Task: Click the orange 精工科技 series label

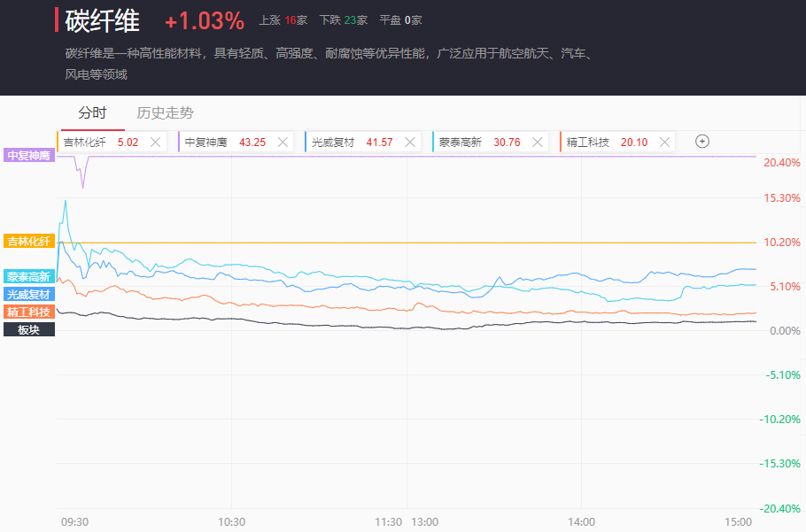Action: pos(29,312)
